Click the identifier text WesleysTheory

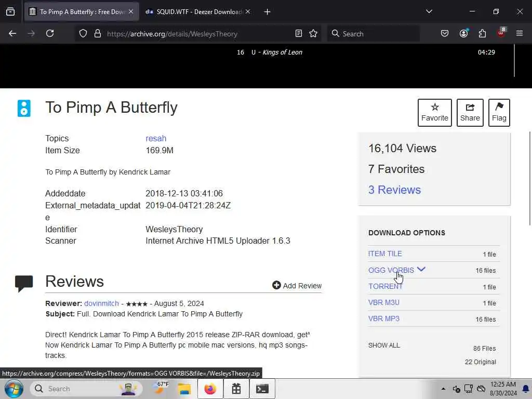(174, 229)
